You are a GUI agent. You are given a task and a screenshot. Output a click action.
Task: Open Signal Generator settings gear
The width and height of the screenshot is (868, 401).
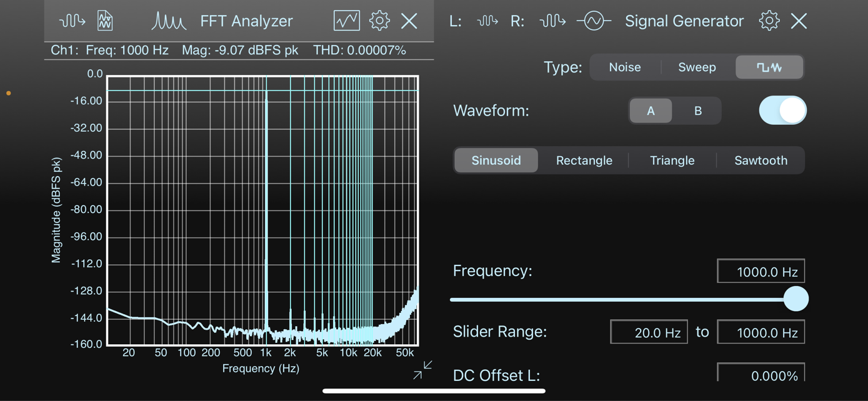pos(769,21)
